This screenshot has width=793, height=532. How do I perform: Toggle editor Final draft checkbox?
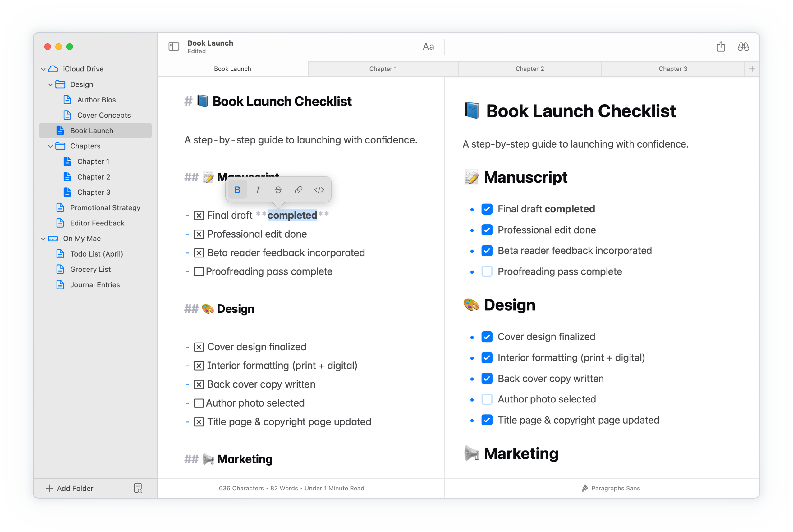[x=199, y=216]
